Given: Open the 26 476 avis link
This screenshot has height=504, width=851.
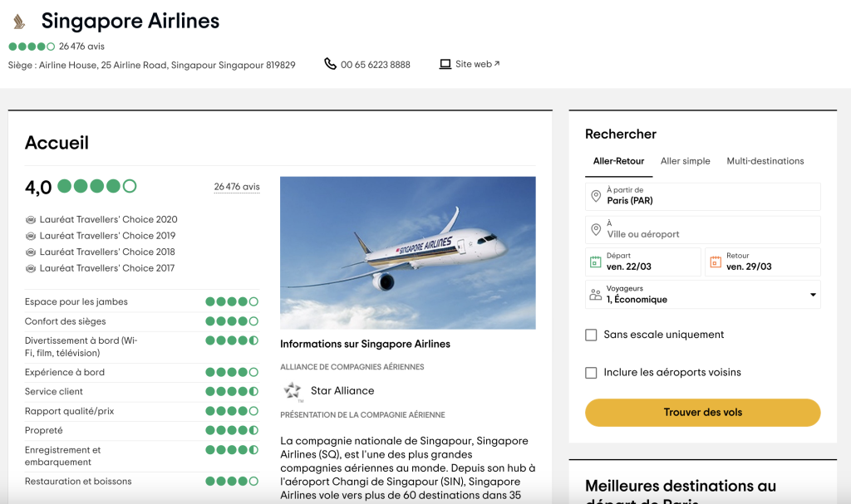Looking at the screenshot, I should pyautogui.click(x=236, y=187).
